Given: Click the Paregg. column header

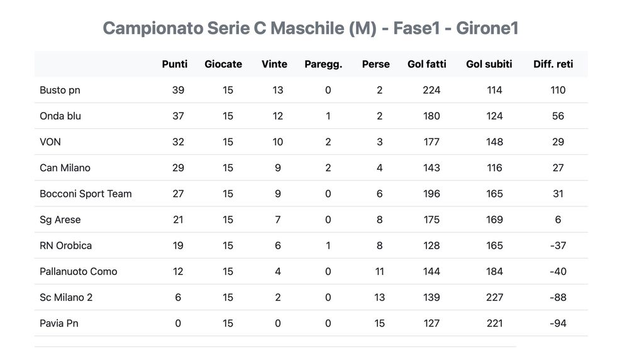Looking at the screenshot, I should pyautogui.click(x=323, y=64).
